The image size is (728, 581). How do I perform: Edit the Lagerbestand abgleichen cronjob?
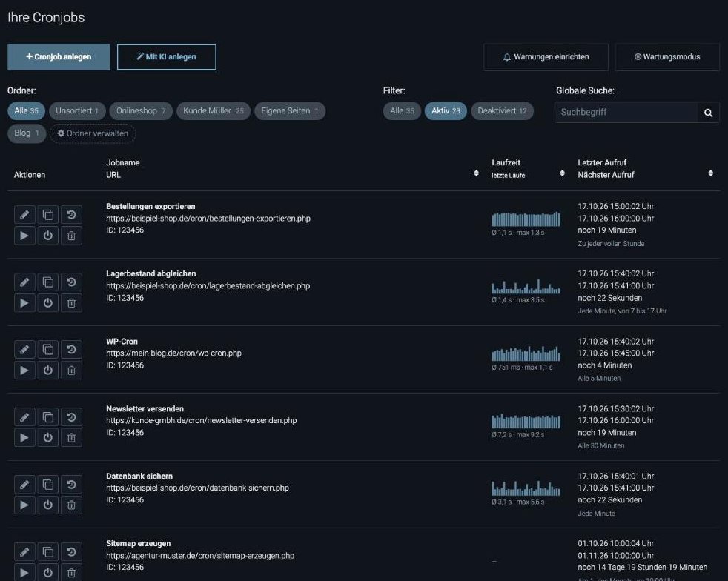[x=24, y=282]
